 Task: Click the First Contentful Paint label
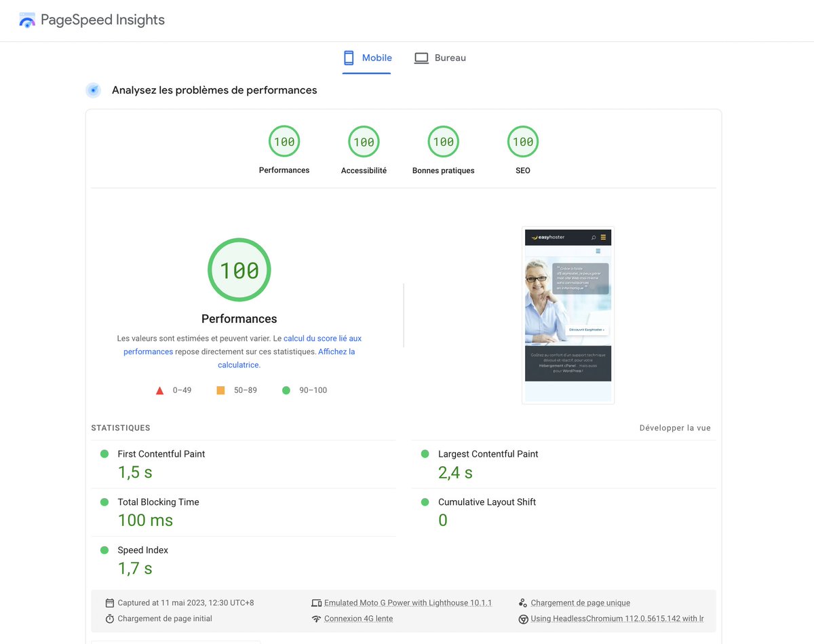pos(161,454)
